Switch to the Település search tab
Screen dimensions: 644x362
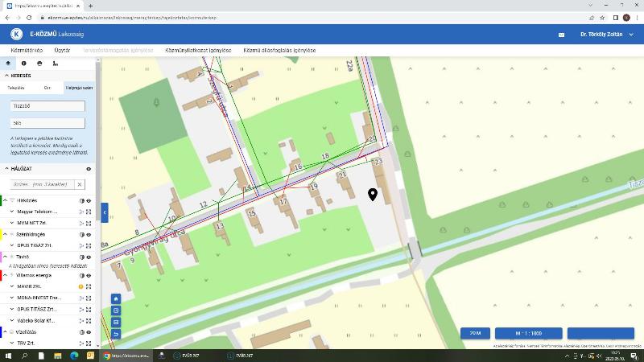pyautogui.click(x=16, y=88)
